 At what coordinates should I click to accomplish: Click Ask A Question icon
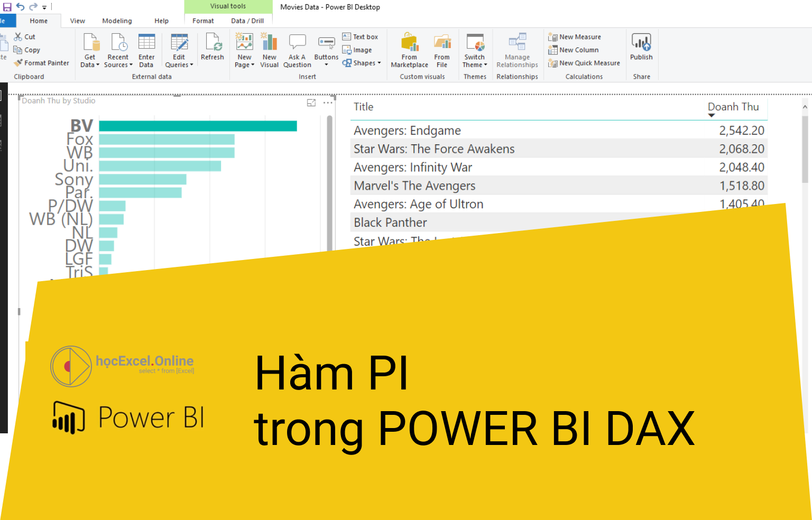tap(297, 42)
